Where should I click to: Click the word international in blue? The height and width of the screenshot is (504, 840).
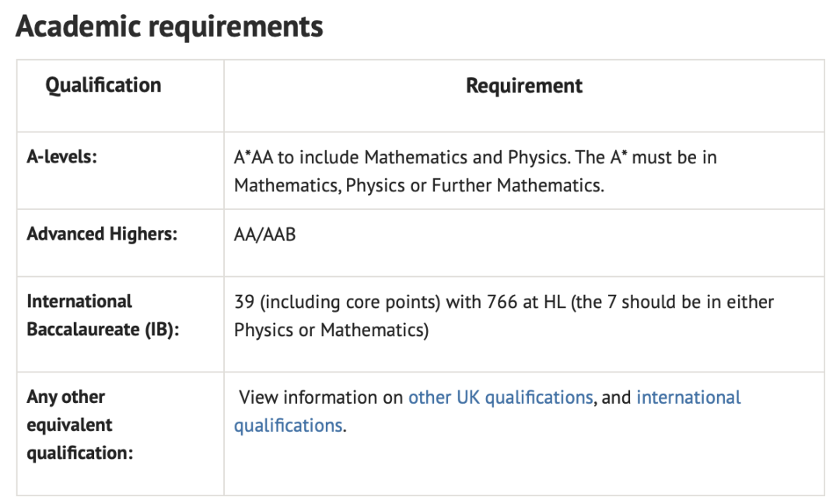click(x=689, y=397)
